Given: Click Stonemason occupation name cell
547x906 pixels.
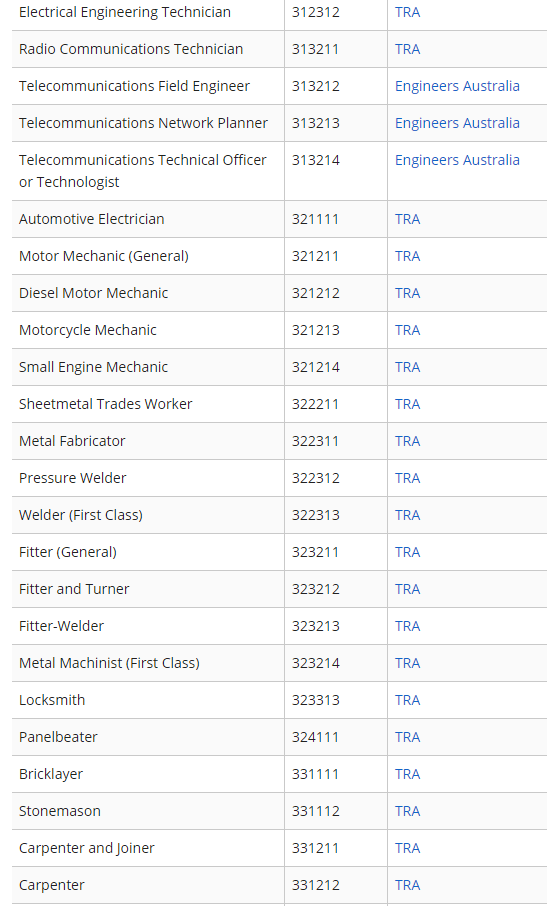Looking at the screenshot, I should point(148,811).
